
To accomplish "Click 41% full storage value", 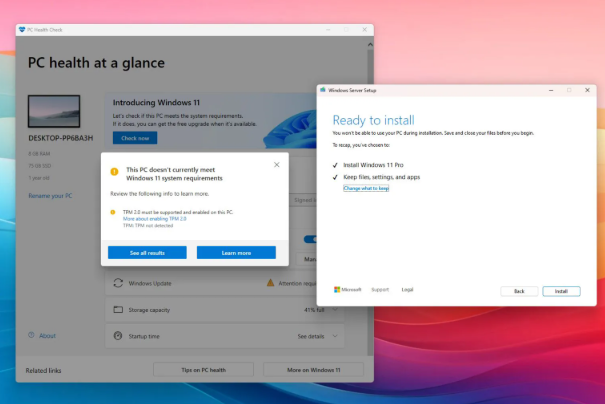I will pos(314,310).
